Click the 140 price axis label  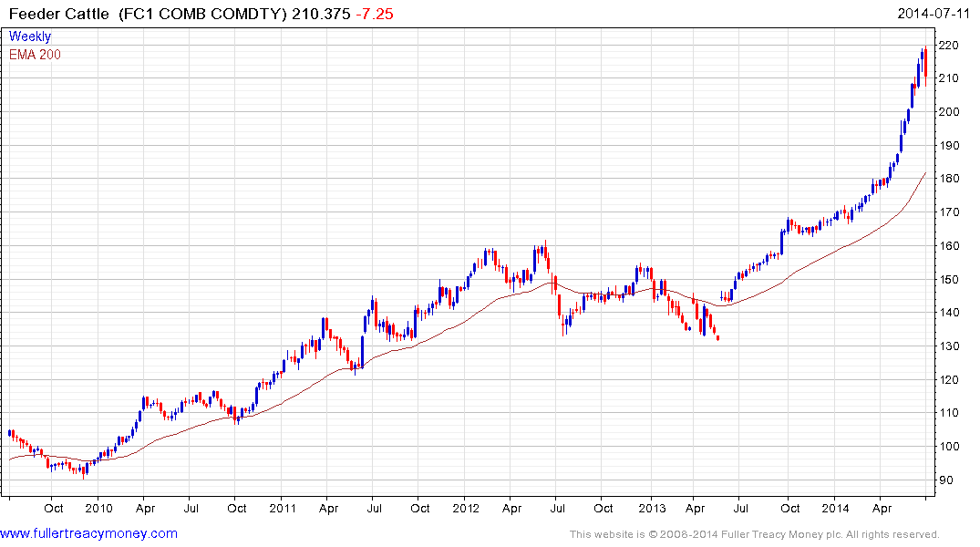tap(948, 312)
